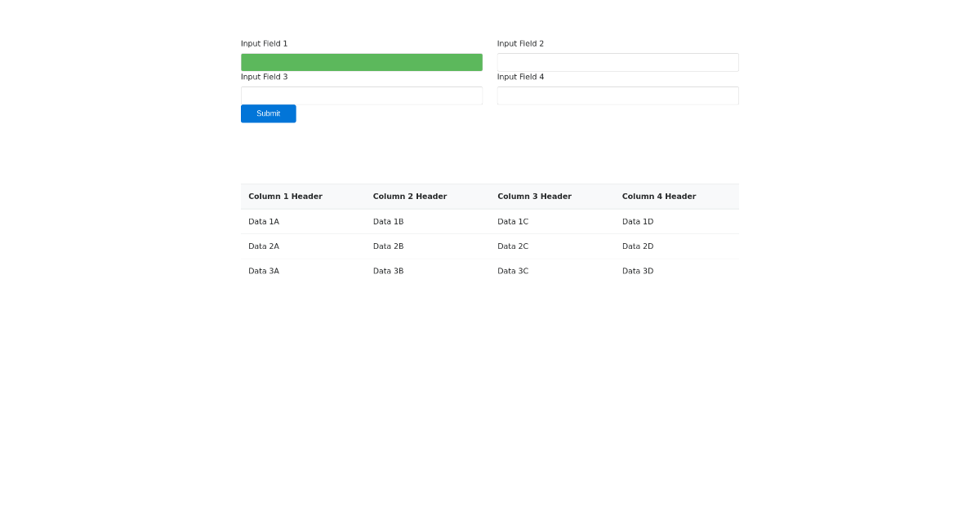
Task: Click the Data 1A cell
Action: click(264, 222)
